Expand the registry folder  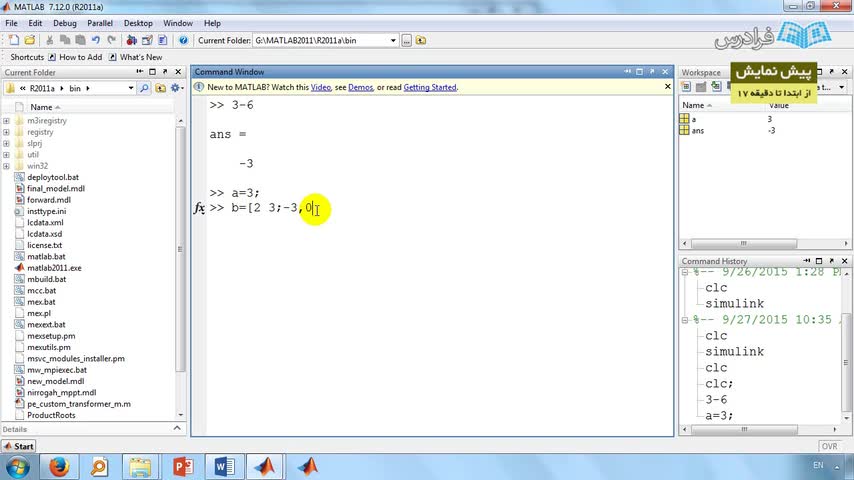6,132
